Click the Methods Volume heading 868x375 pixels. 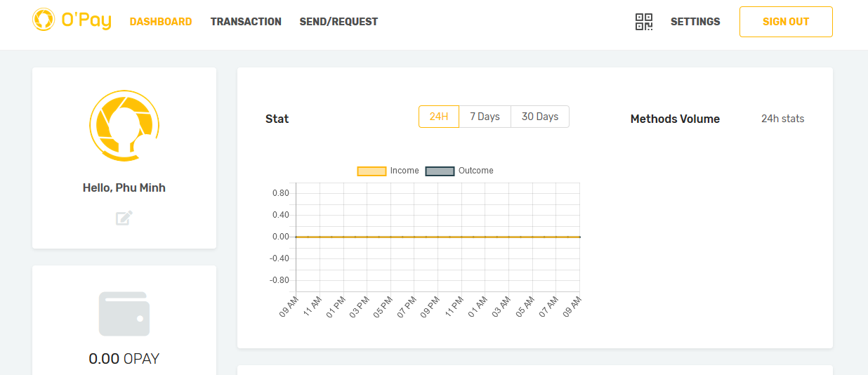pos(675,119)
